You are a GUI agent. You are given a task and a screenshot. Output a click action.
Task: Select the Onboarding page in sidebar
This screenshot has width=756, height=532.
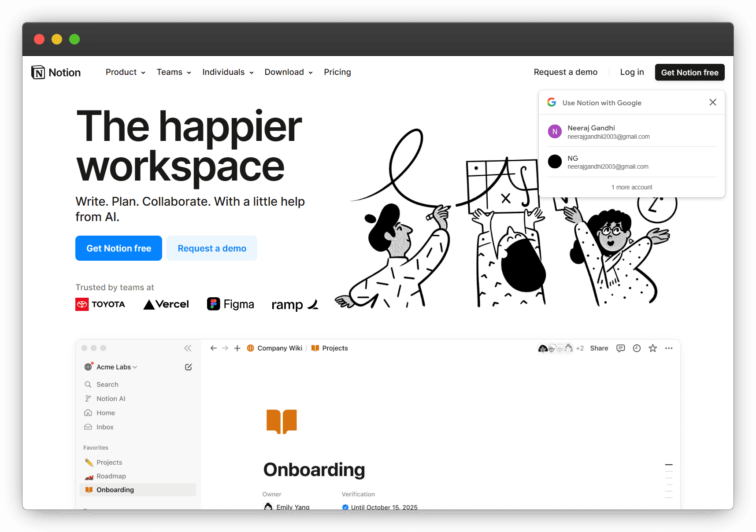coord(138,490)
